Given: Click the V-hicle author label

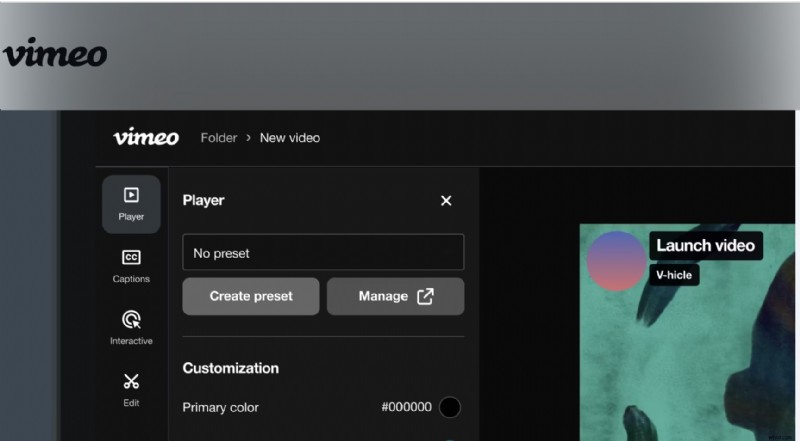Looking at the screenshot, I should click(673, 274).
